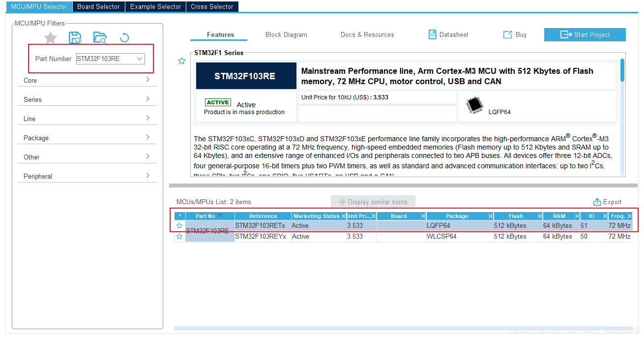This screenshot has width=644, height=339.
Task: Remove the RAM column
Action: (x=577, y=216)
